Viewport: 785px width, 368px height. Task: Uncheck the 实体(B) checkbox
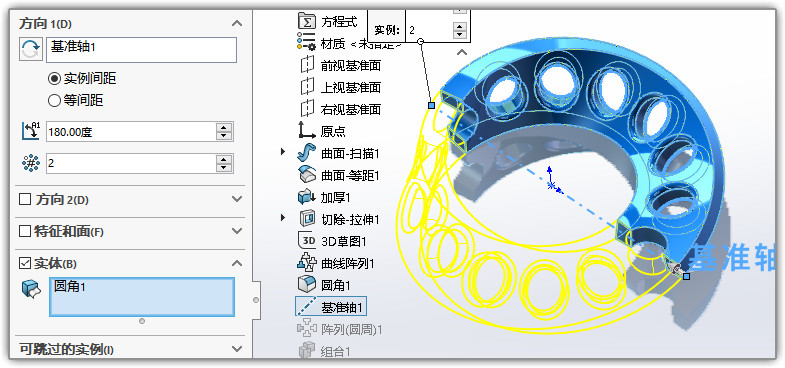pos(25,263)
